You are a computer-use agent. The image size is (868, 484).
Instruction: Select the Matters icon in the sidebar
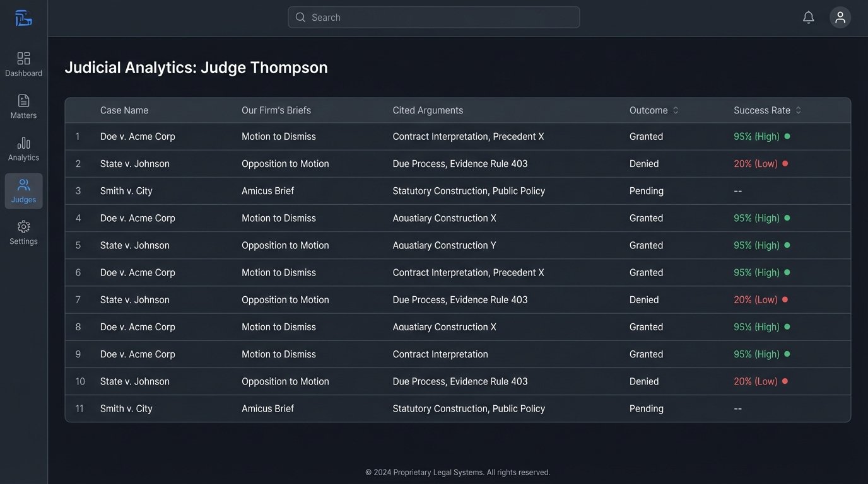(x=23, y=105)
